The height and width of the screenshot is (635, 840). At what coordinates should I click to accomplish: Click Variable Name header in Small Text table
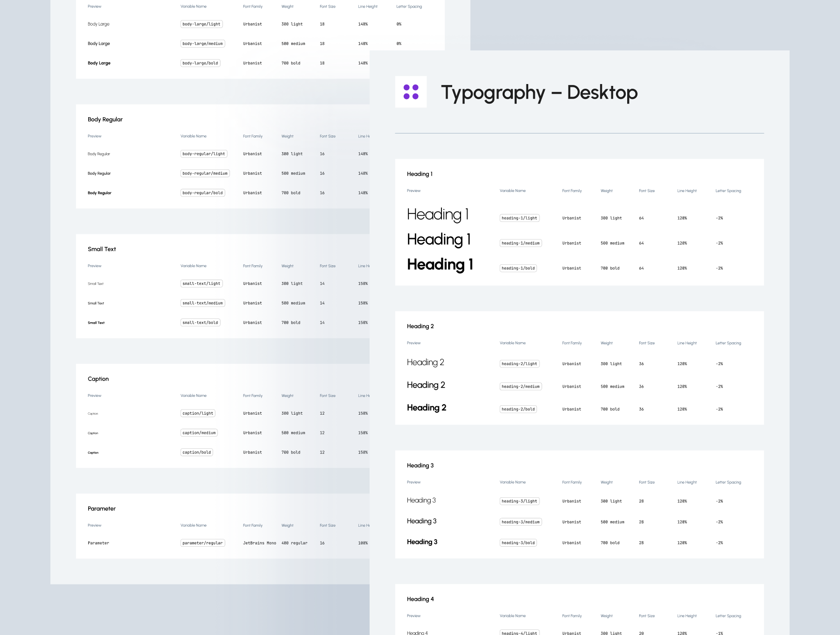pyautogui.click(x=194, y=266)
